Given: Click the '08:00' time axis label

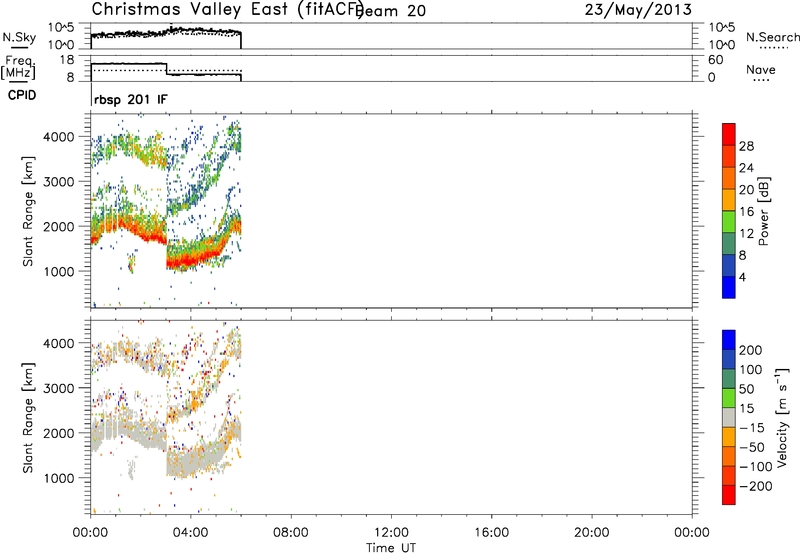Looking at the screenshot, I should [291, 533].
